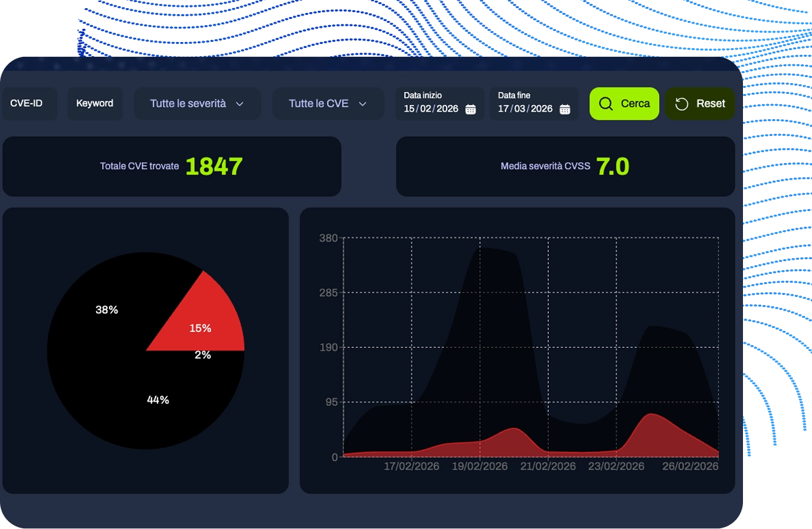This screenshot has width=812, height=529.
Task: Click the 380 y-axis label
Action: [x=328, y=238]
